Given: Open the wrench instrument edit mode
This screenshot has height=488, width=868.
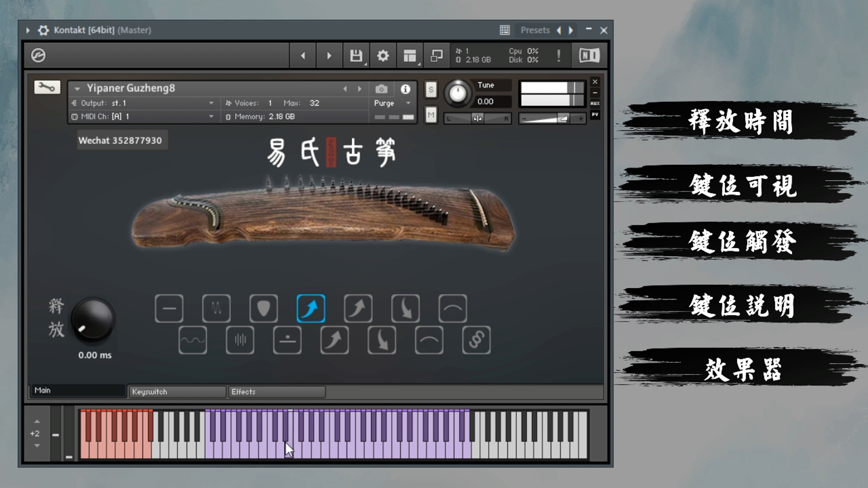Looking at the screenshot, I should (x=47, y=88).
